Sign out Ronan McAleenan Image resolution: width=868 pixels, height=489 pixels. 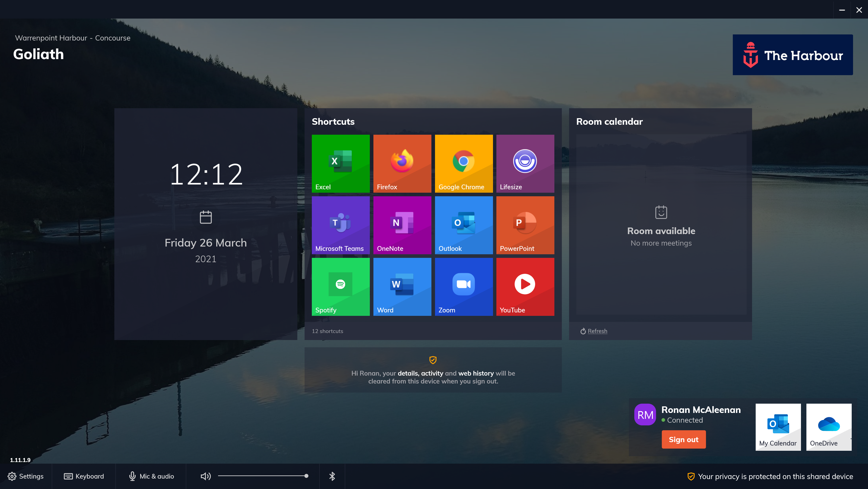pos(684,439)
